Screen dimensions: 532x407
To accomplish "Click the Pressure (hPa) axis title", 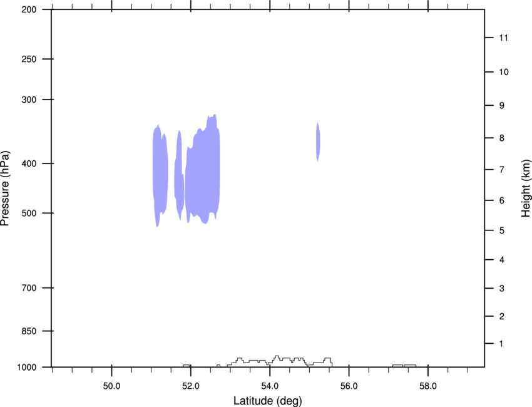I will (x=5, y=188).
